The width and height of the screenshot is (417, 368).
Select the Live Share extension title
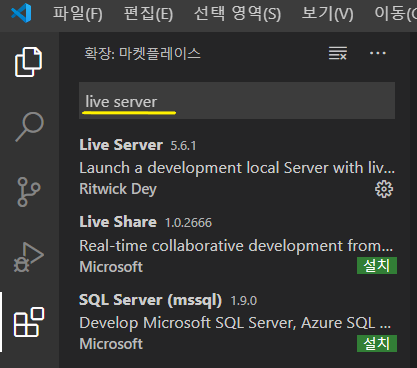point(118,222)
